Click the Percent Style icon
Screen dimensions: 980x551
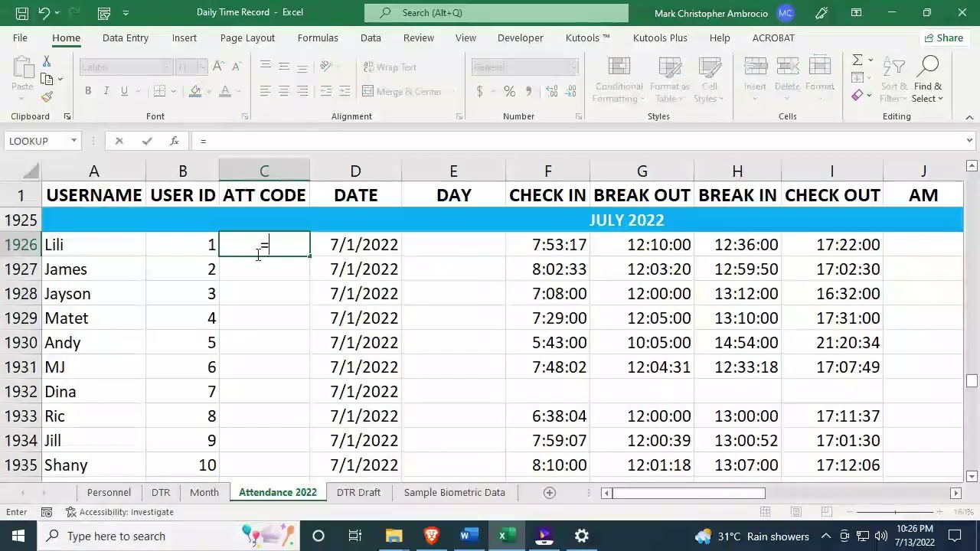(x=509, y=92)
